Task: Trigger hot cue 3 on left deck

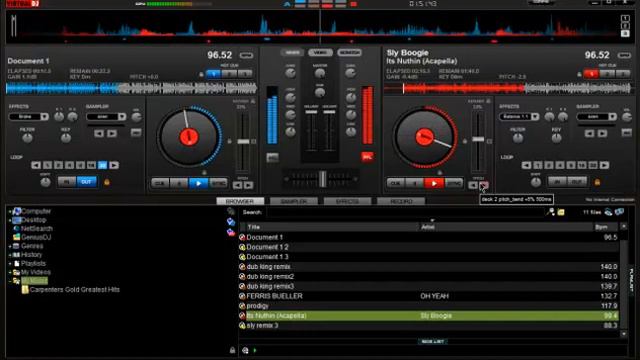Action: (245, 74)
